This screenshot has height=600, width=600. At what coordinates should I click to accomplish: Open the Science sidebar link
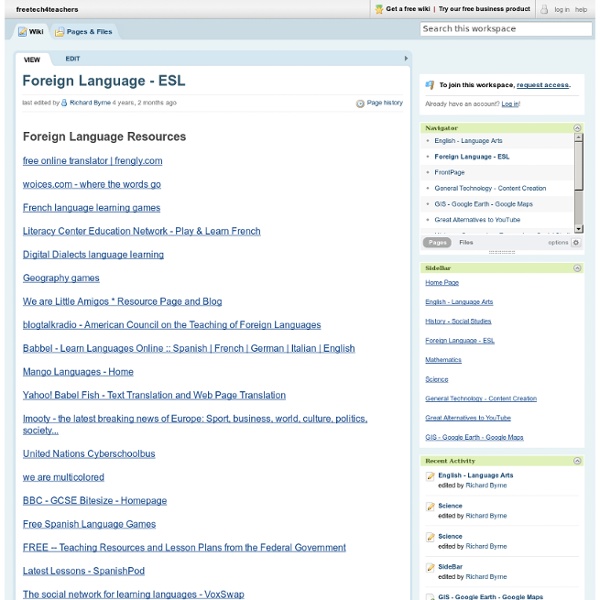(437, 380)
